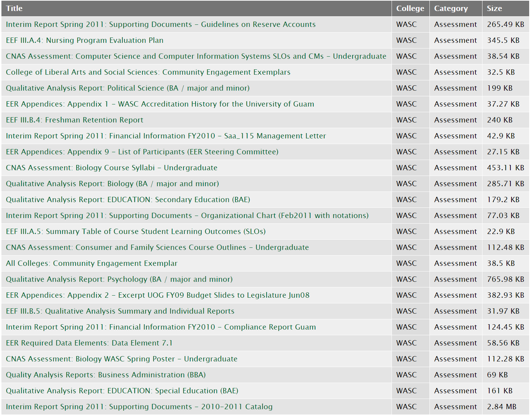The width and height of the screenshot is (532, 417).
Task: Open EER Appendix 1 WASC Accreditation History
Action: tap(160, 104)
